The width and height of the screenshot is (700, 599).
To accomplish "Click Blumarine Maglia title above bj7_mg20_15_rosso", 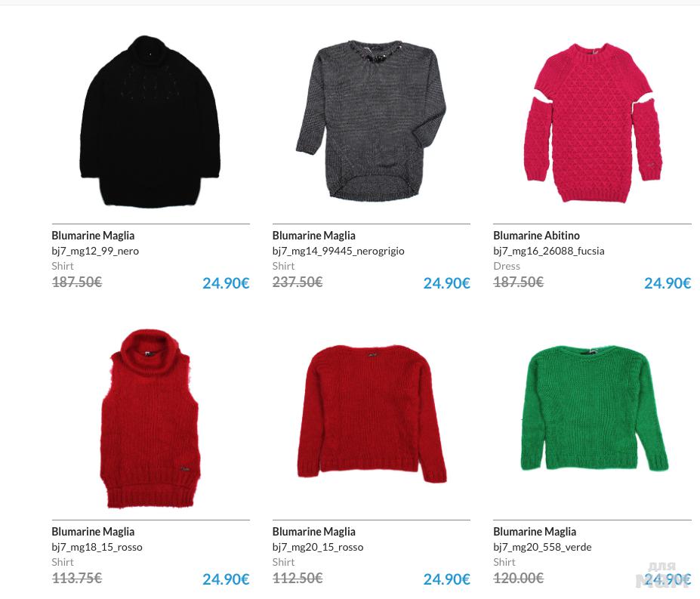I will pos(314,532).
